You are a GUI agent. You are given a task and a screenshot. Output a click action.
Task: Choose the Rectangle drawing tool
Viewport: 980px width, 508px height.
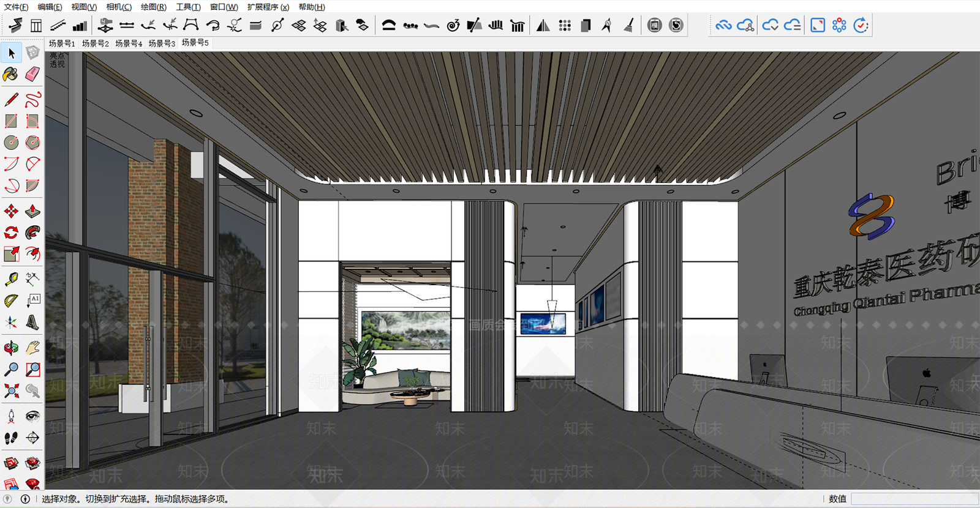(11, 121)
